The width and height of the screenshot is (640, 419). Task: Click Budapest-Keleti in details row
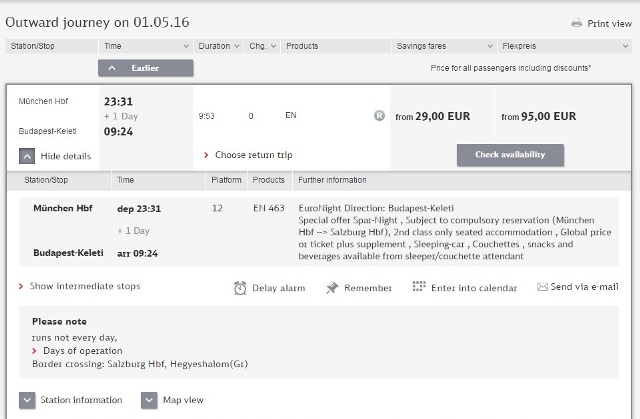point(68,253)
